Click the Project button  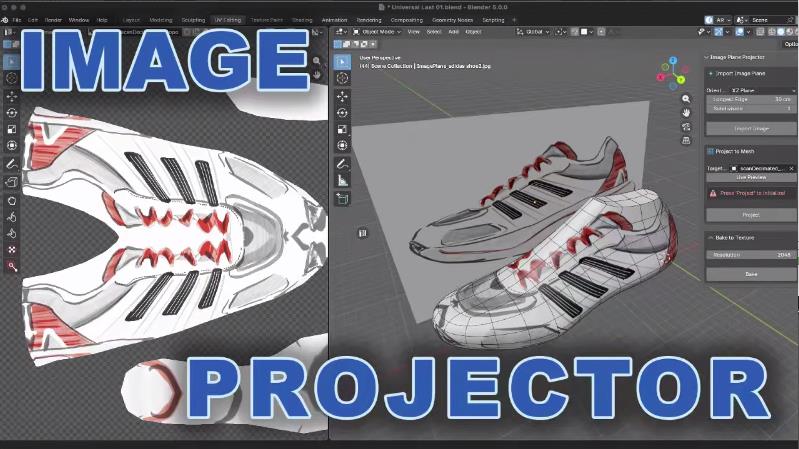pyautogui.click(x=751, y=215)
